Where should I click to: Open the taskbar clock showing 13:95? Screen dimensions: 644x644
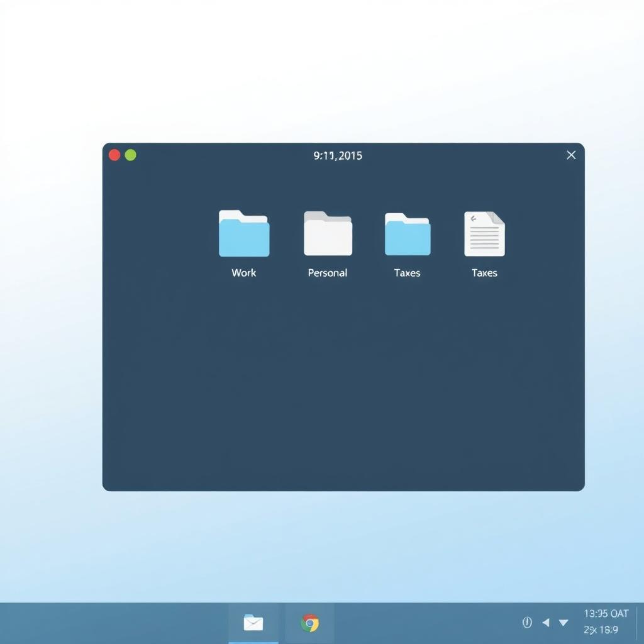pyautogui.click(x=606, y=614)
